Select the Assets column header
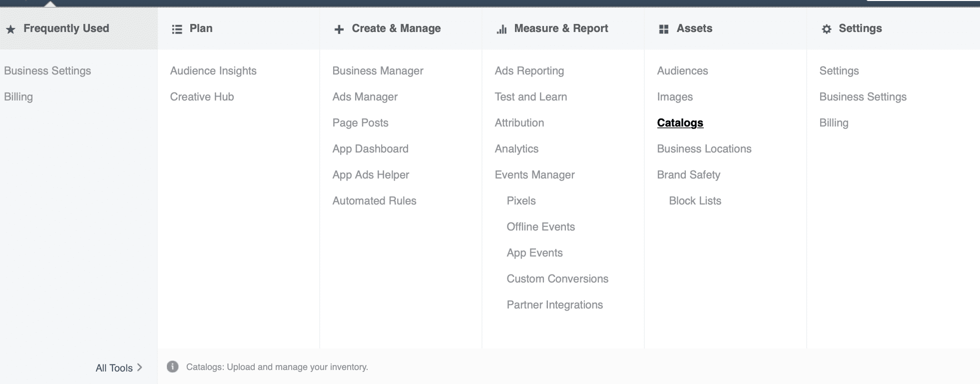The image size is (980, 384). [694, 28]
